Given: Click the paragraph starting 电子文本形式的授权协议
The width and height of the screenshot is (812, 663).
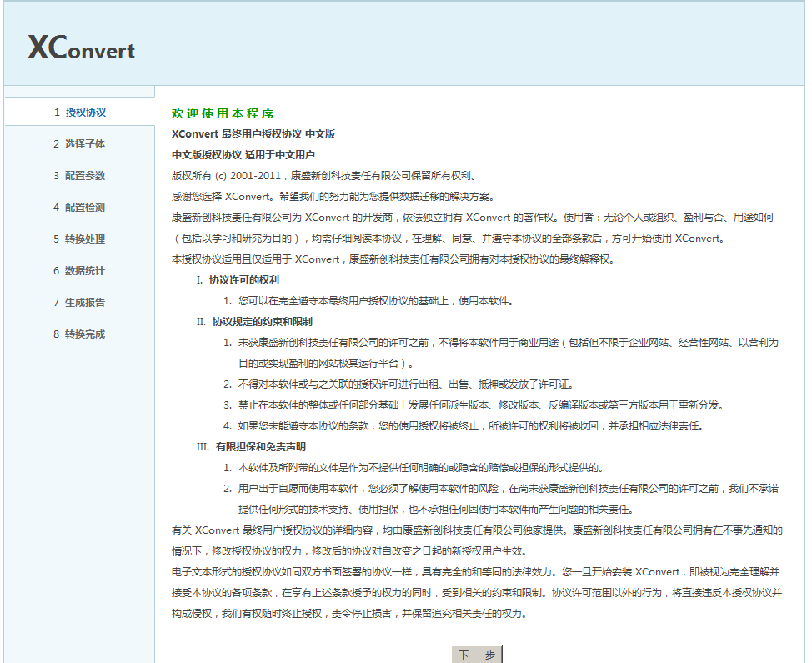Looking at the screenshot, I should (x=477, y=593).
